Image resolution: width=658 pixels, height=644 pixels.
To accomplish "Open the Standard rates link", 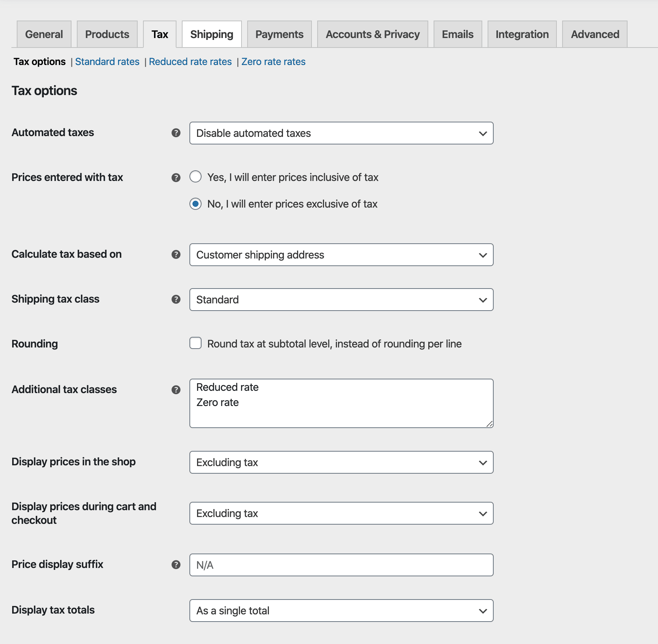I will 107,62.
